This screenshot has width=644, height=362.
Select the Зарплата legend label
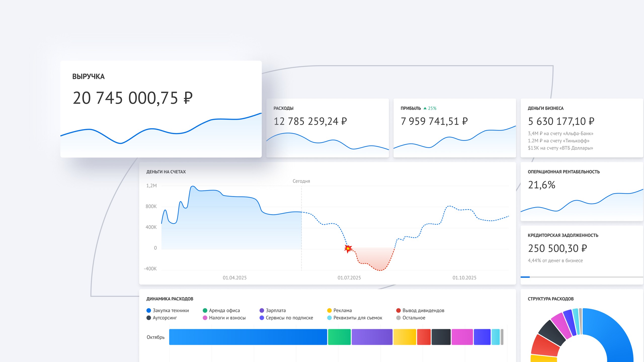tap(276, 311)
